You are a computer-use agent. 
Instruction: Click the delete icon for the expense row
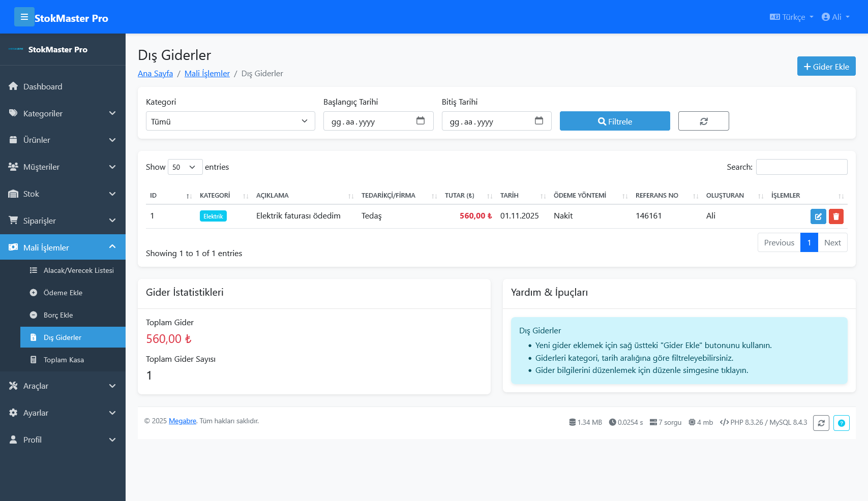[836, 216]
